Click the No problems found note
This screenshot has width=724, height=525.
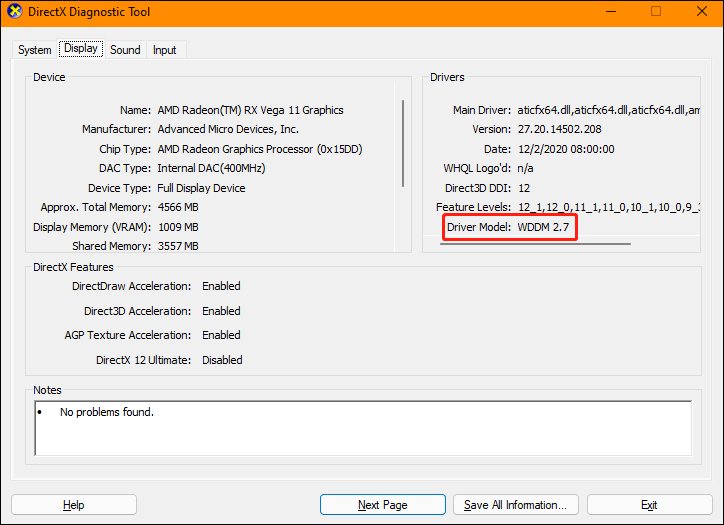[107, 412]
